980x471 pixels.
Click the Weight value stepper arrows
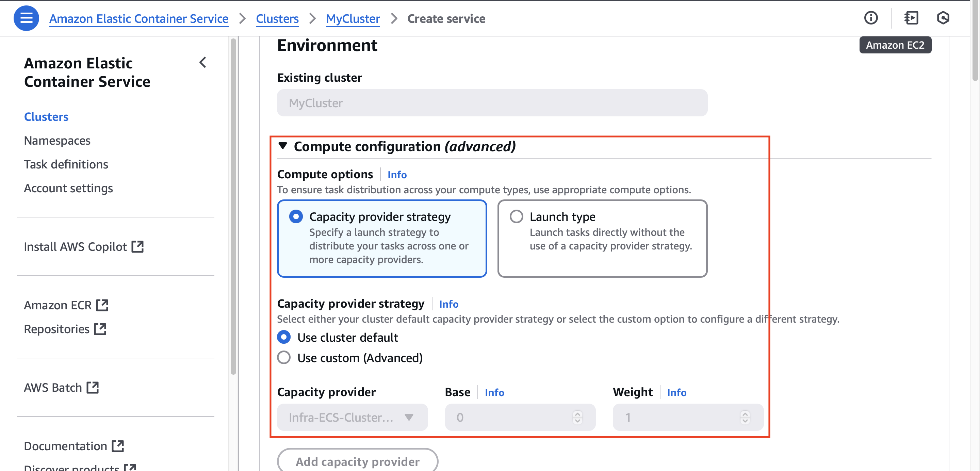(x=745, y=417)
